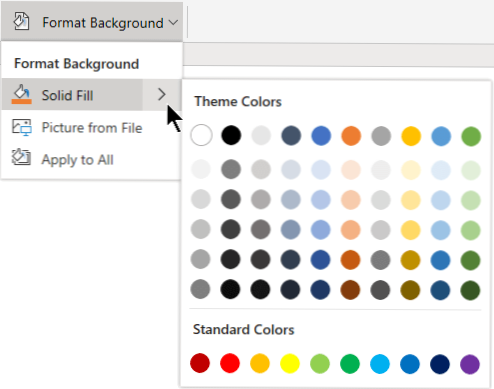Viewport: 494px width, 389px height.
Task: Pick the darker green shade in fifth theme row
Action: 470,260
